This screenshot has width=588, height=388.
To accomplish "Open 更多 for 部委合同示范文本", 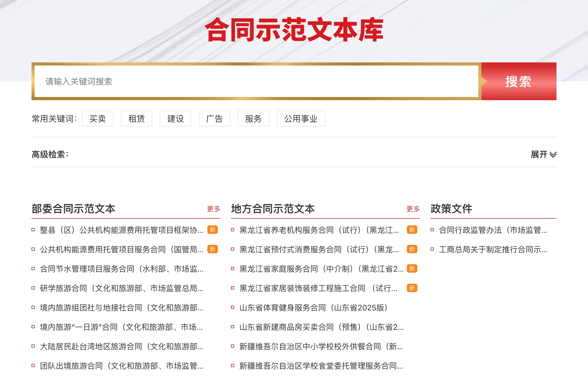I will tap(214, 209).
